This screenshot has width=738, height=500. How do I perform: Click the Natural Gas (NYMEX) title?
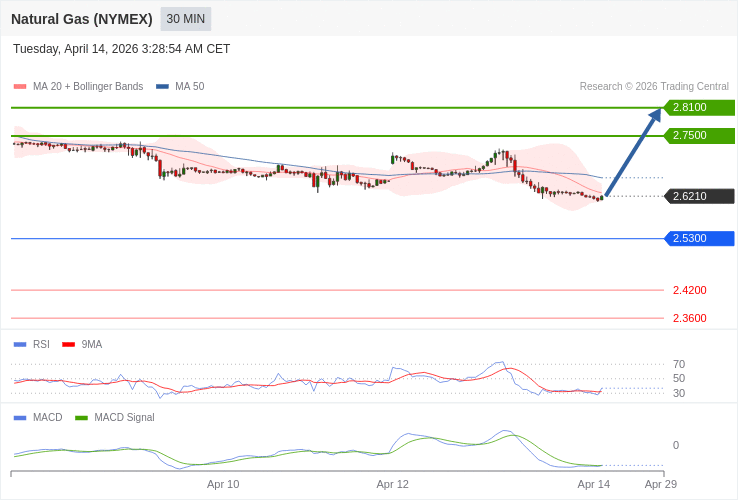[x=82, y=19]
